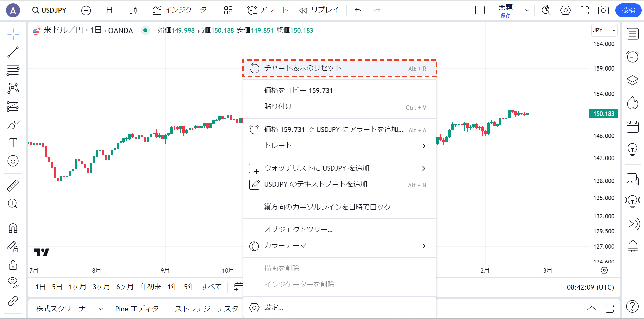Click the 08:42:09 (UTC) timezone clock
This screenshot has width=644, height=319.
coord(590,287)
